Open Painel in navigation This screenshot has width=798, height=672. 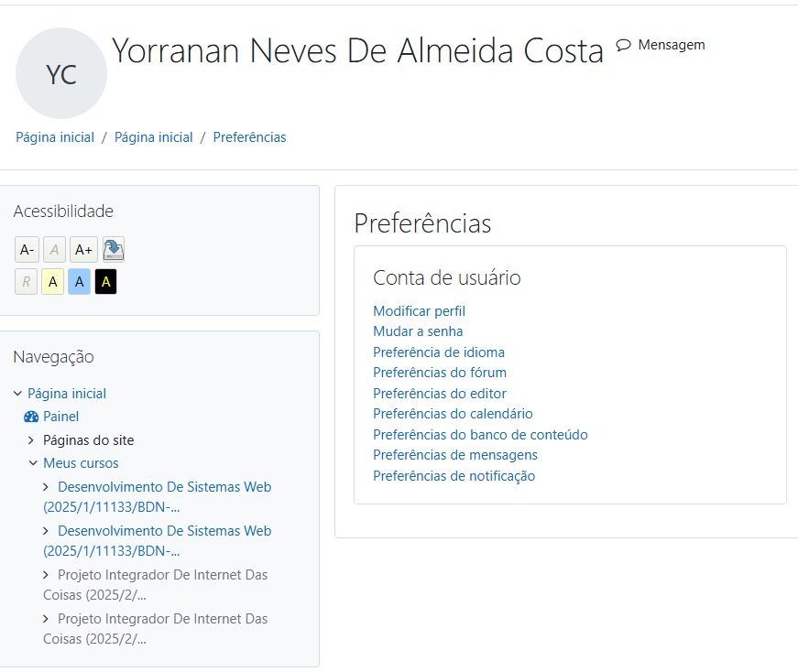click(61, 417)
